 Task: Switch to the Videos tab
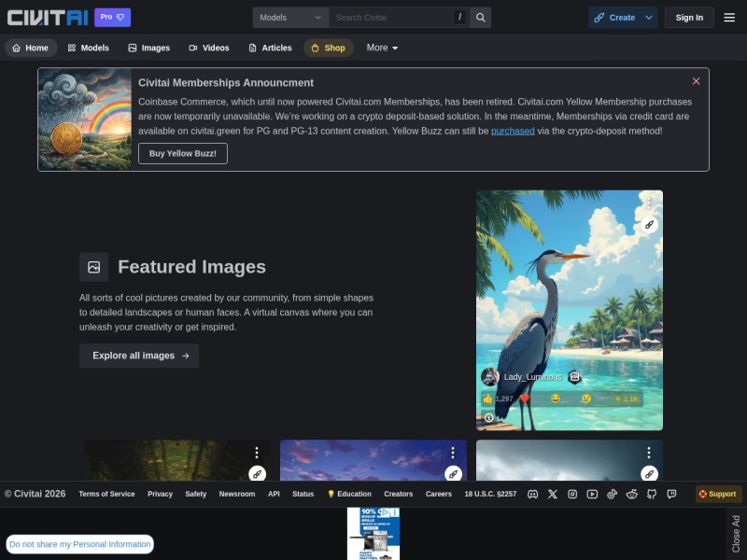tap(208, 48)
